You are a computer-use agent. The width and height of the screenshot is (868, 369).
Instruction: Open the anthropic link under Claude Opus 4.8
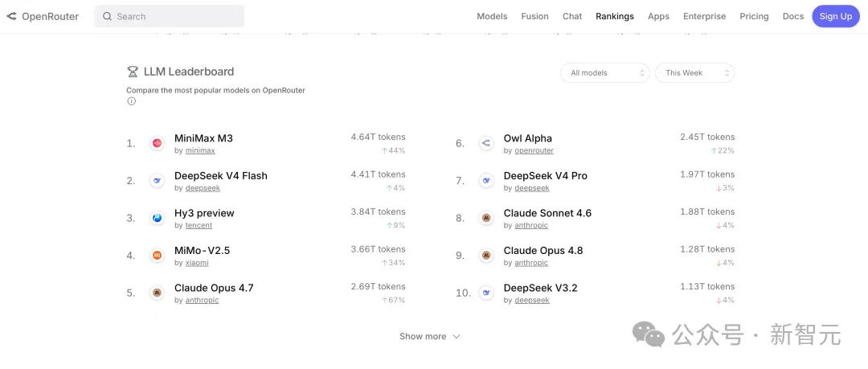click(531, 263)
